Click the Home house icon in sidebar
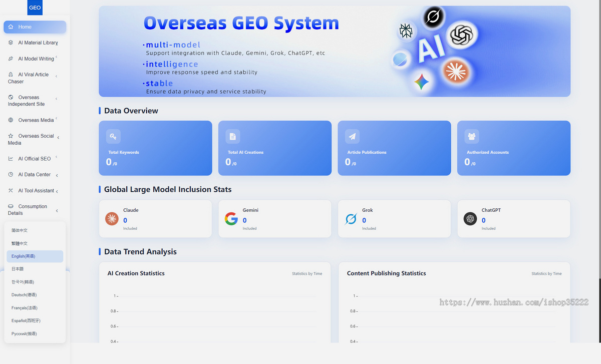601x364 pixels. coord(11,27)
